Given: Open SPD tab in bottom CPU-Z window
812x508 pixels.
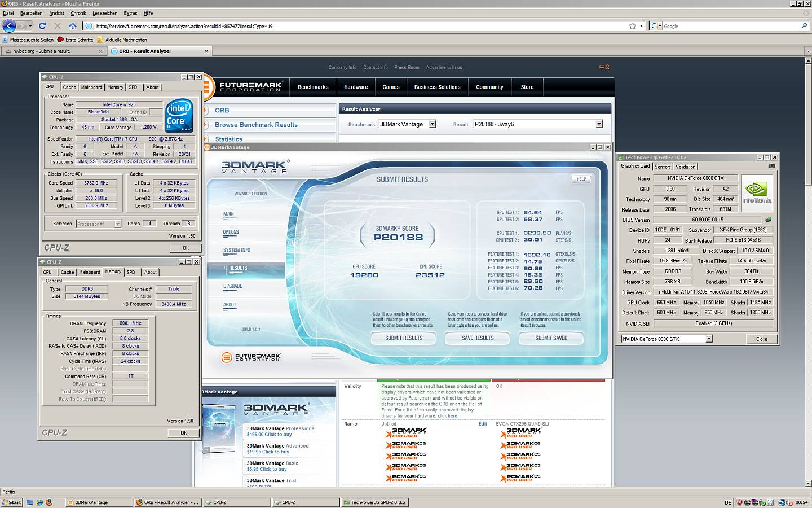Looking at the screenshot, I should point(131,272).
